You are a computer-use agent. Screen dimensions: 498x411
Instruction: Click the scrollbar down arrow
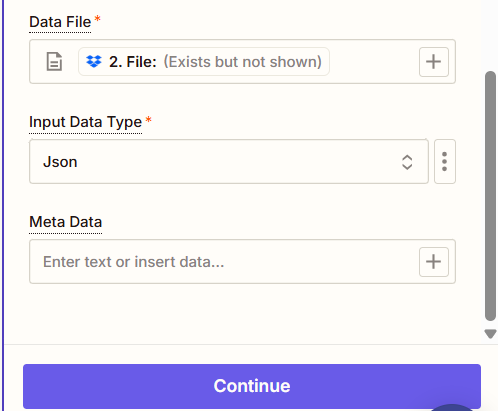(x=490, y=334)
